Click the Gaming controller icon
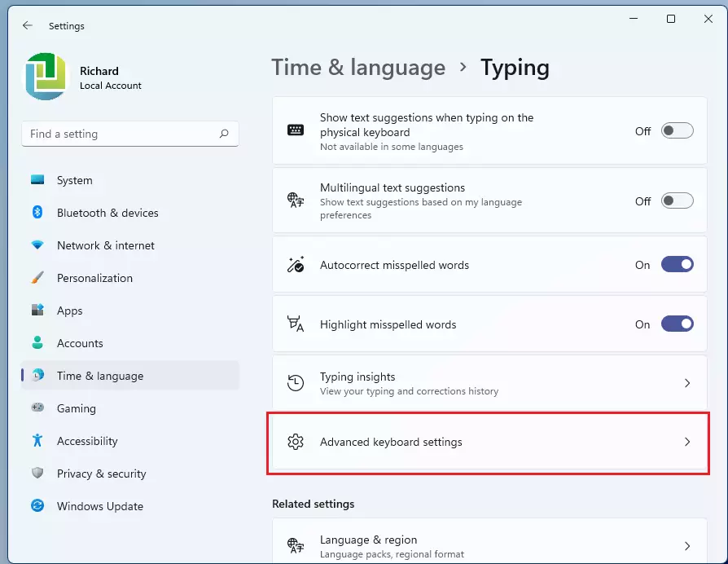The height and width of the screenshot is (564, 728). click(x=37, y=408)
